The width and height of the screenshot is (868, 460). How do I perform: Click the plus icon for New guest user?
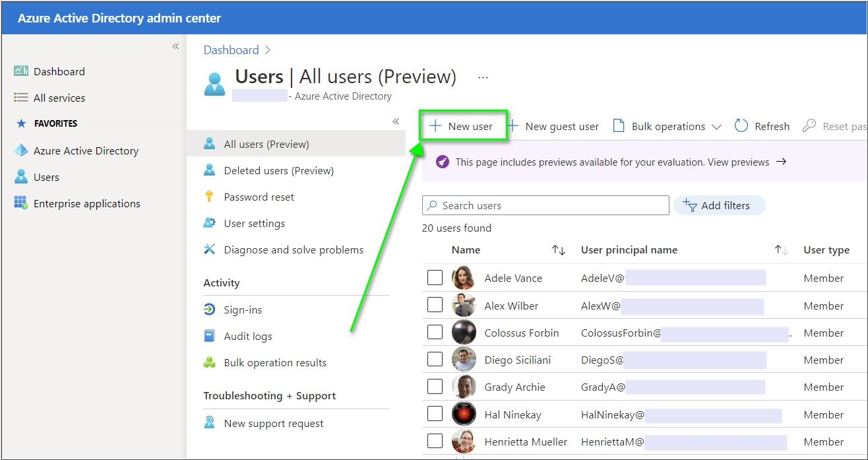[513, 126]
